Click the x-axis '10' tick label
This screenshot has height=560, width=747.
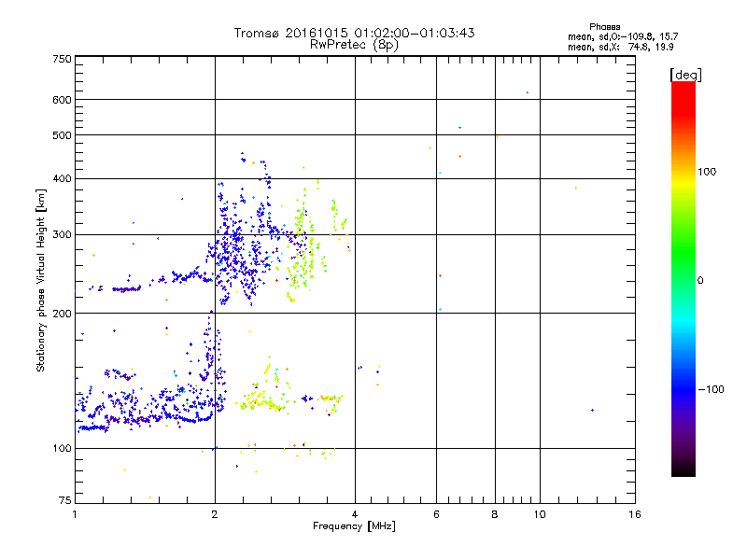coord(540,514)
